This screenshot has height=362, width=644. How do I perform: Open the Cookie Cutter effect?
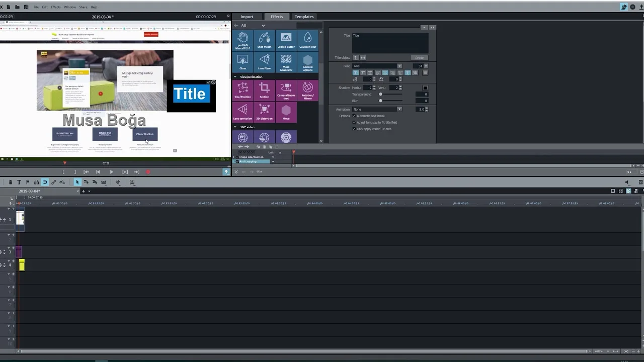(x=286, y=40)
